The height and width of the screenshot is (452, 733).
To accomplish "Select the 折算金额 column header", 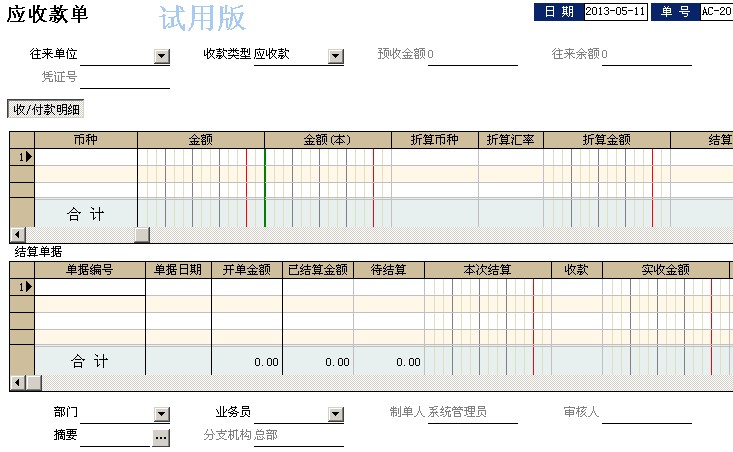I will click(x=607, y=140).
